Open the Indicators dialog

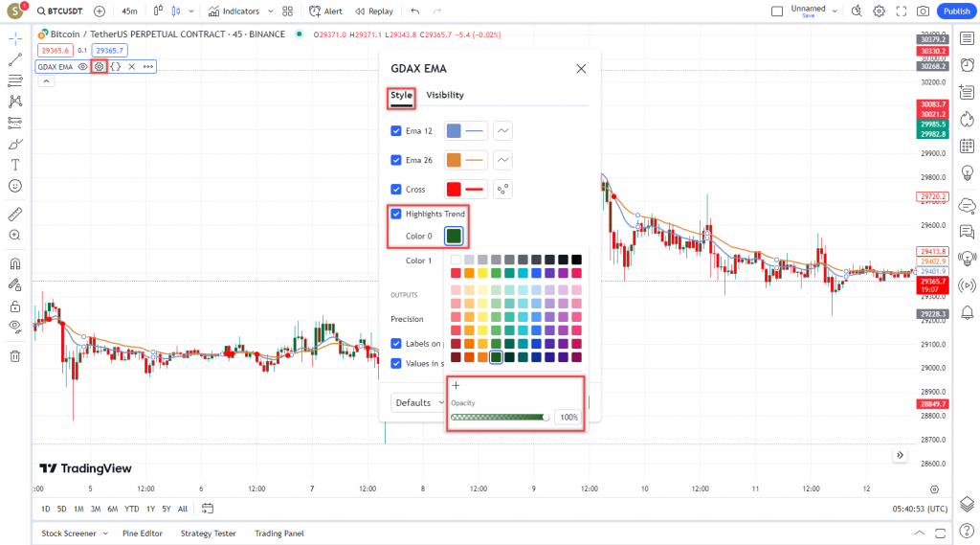point(234,11)
